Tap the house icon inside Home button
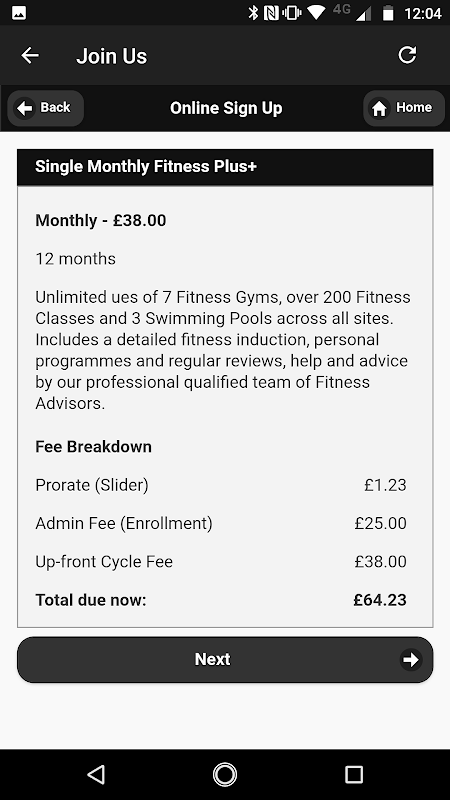Screen dimensions: 450x800 point(379,108)
